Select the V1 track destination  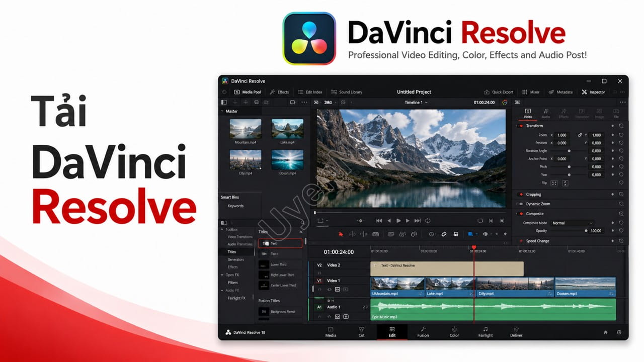(319, 281)
